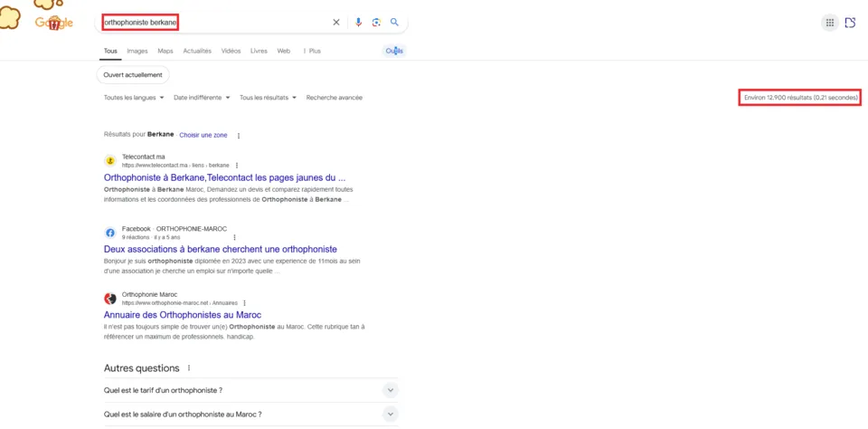Click the Environ 12.900 résultats text
868x429 pixels.
(x=800, y=98)
